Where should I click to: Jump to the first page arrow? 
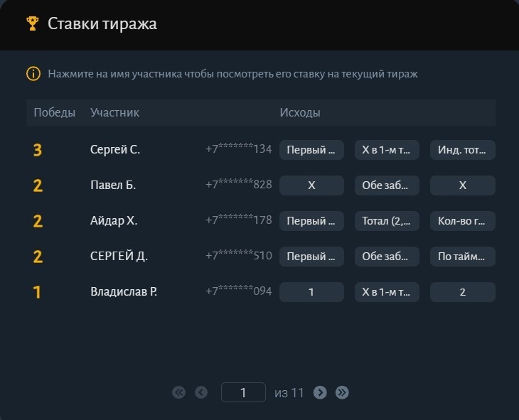click(178, 392)
